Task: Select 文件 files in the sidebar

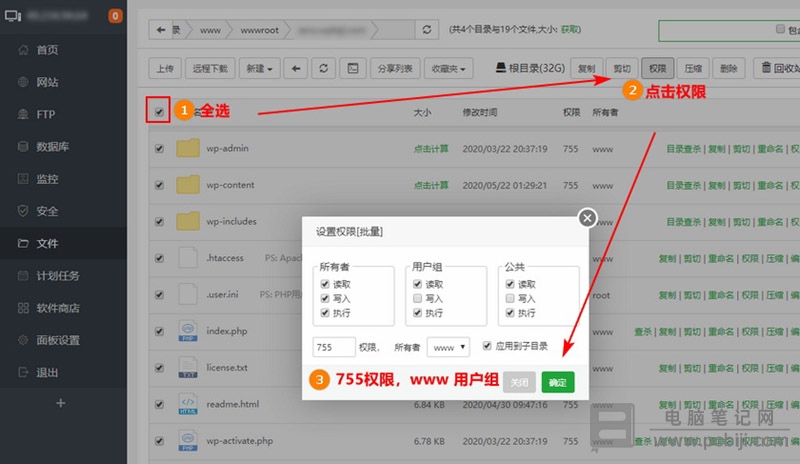Action: point(47,243)
